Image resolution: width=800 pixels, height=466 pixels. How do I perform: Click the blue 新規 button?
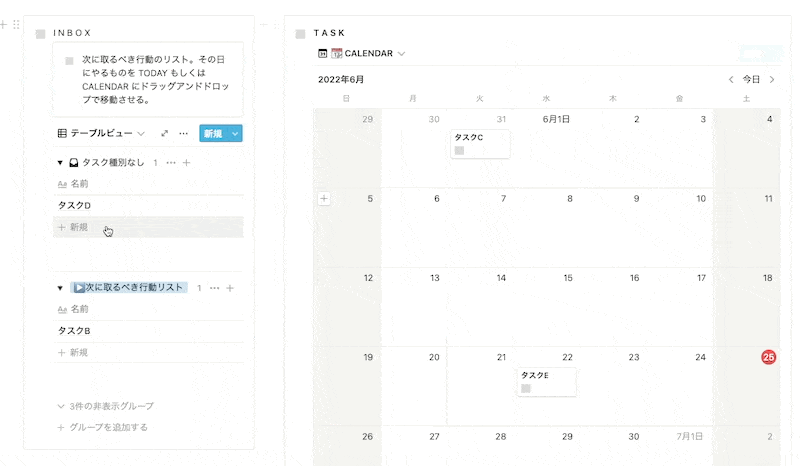click(x=214, y=134)
